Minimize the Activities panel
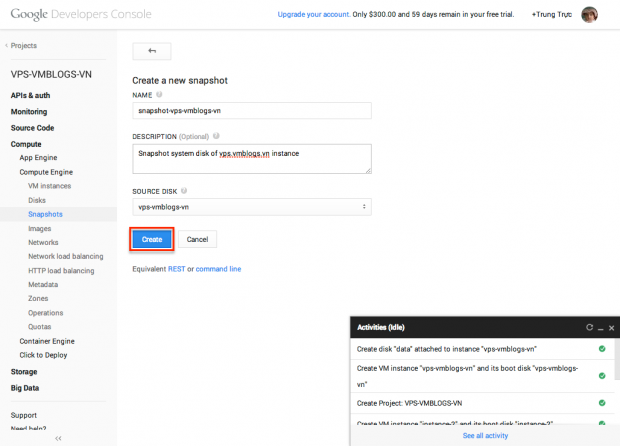The width and height of the screenshot is (620, 446). point(601,328)
